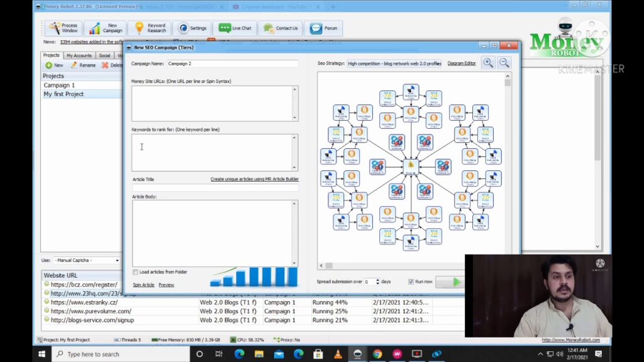Viewport: 644px width, 362px height.
Task: Open the taskbar clock showing 12:41 AM
Action: coord(577,354)
